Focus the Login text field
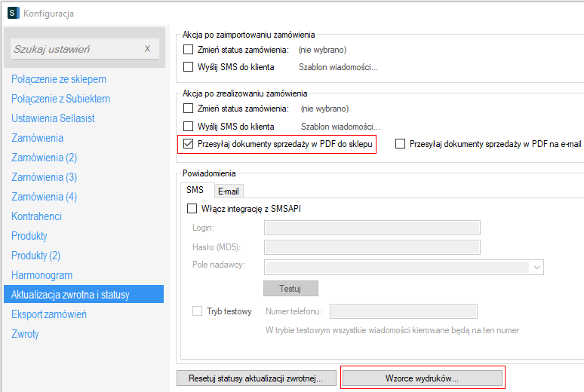The image size is (584, 392). coord(373,228)
